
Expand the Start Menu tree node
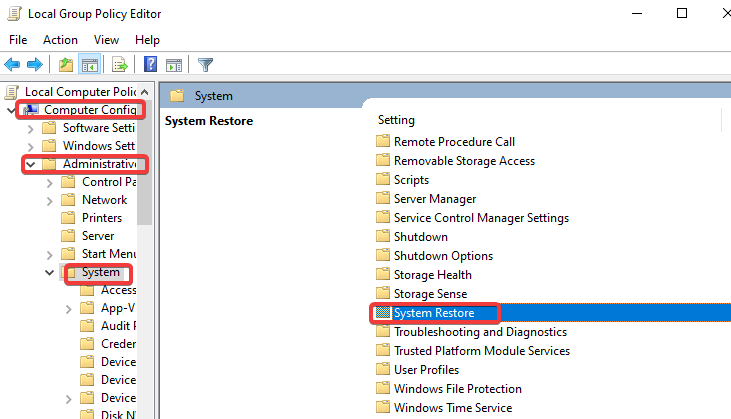50,255
